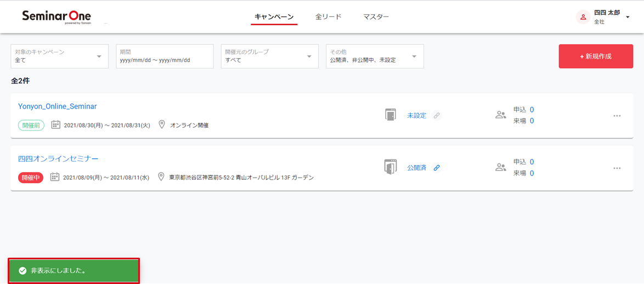This screenshot has height=284, width=644.
Task: Click the 非表示にしました notification toast
Action: point(74,271)
